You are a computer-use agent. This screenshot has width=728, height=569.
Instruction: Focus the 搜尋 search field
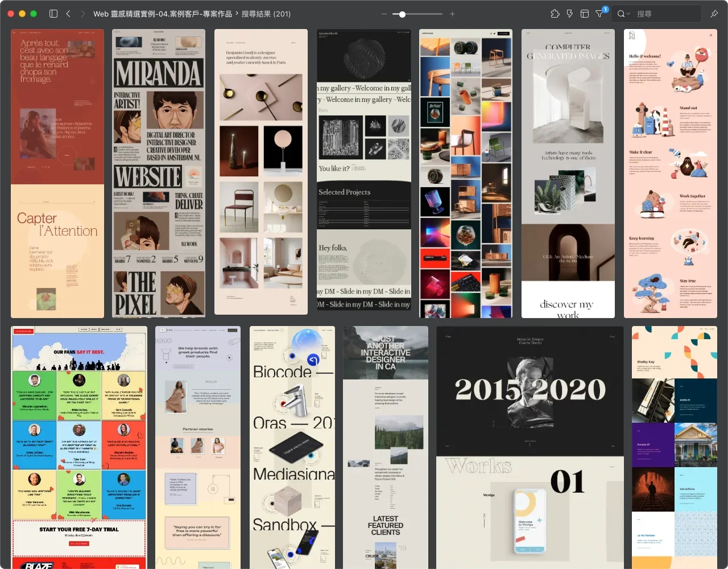(x=667, y=14)
